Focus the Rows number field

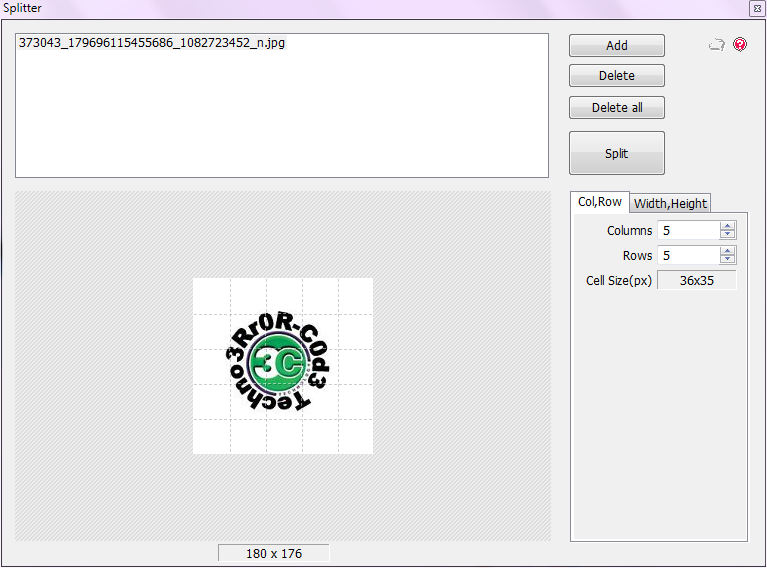689,255
